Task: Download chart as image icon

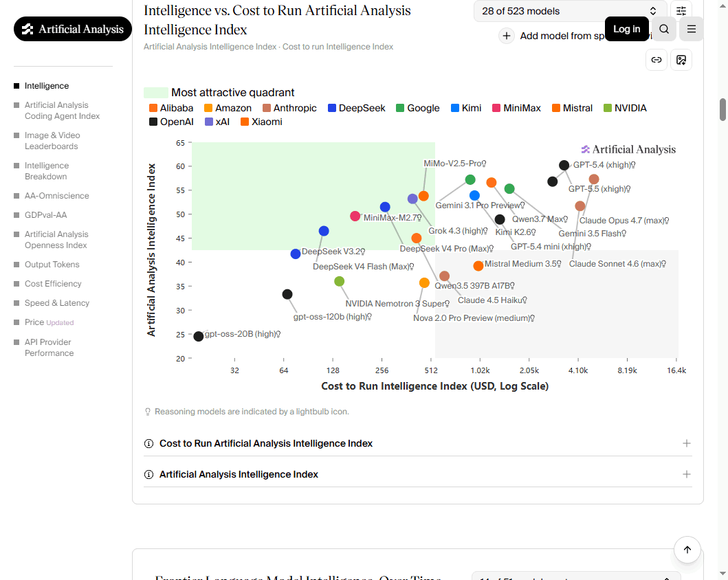Action: pyautogui.click(x=681, y=60)
